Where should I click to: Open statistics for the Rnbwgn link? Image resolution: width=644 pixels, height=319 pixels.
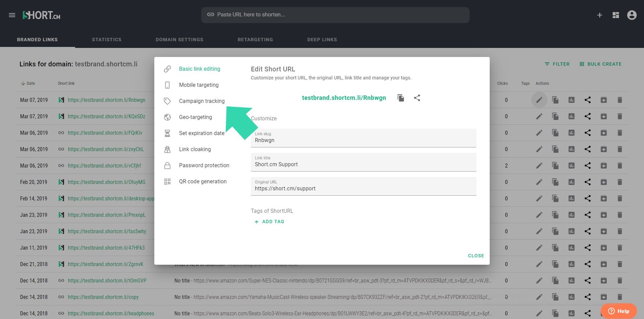point(572,100)
